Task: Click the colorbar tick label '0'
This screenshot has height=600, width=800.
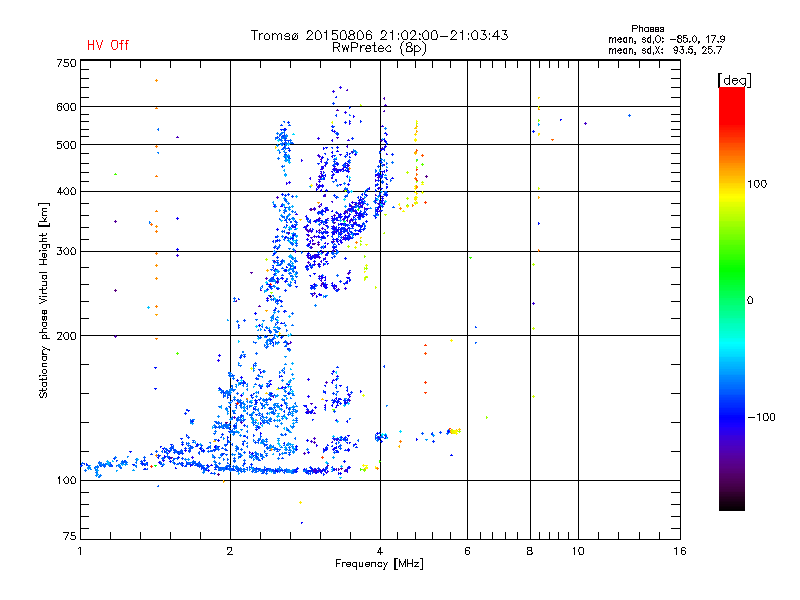Action: [x=750, y=301]
